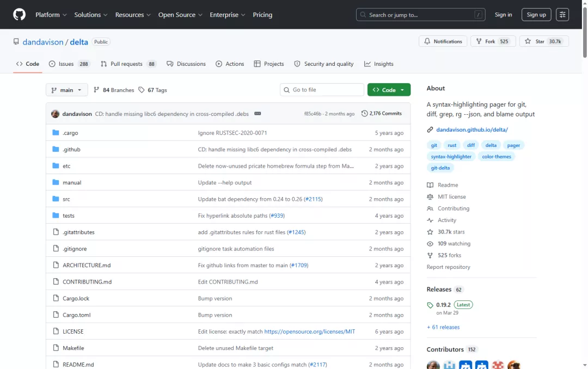Screen dimensions: 588x369
Task: View the 525 forks link
Action: [x=444, y=255]
